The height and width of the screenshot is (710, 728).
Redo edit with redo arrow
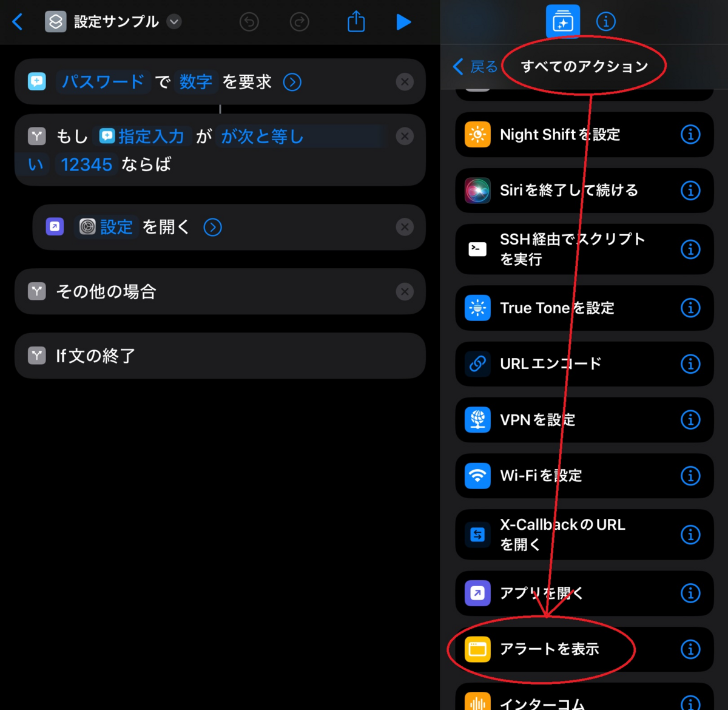[x=299, y=22]
